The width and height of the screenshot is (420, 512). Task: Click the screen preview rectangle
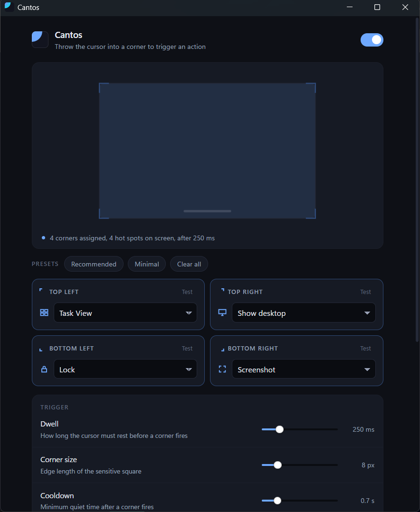pos(208,151)
